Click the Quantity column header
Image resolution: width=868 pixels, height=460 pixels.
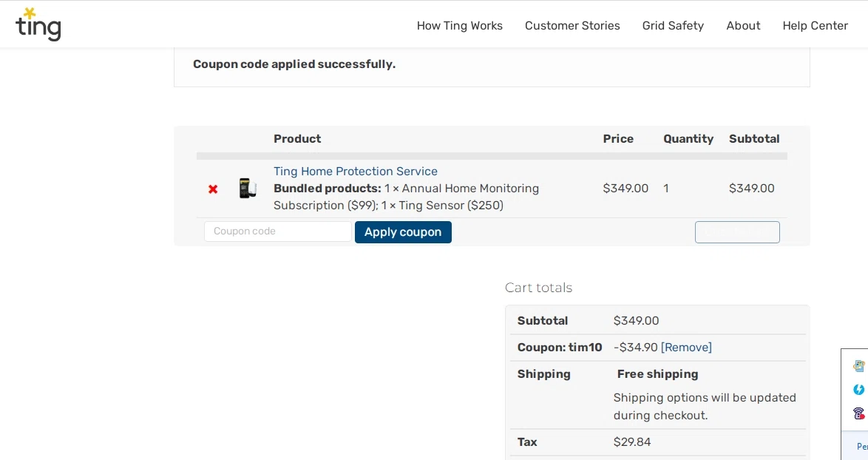click(x=688, y=139)
